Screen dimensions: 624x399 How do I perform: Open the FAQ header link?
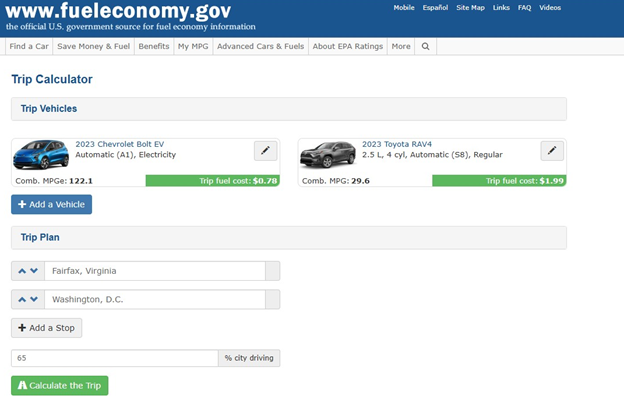(525, 8)
